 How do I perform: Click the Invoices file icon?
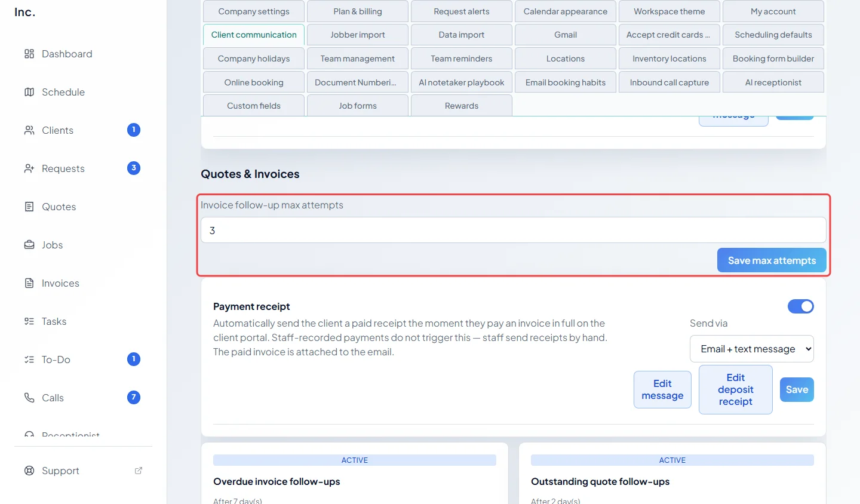point(29,283)
